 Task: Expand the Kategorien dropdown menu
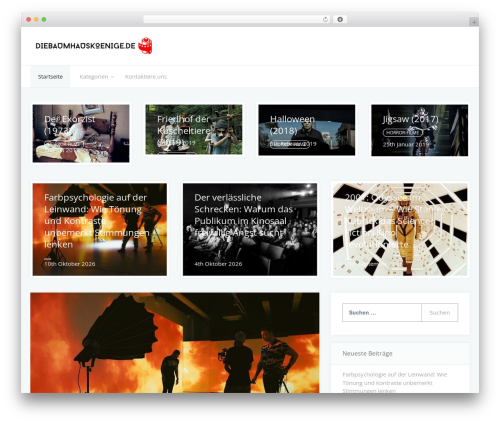(x=96, y=77)
